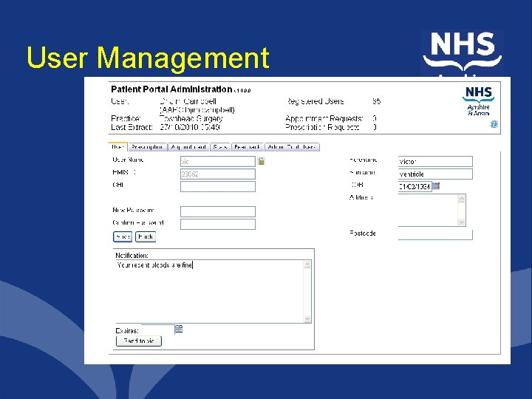532x399 pixels.
Task: Switch to the Users tab
Action: [x=117, y=147]
